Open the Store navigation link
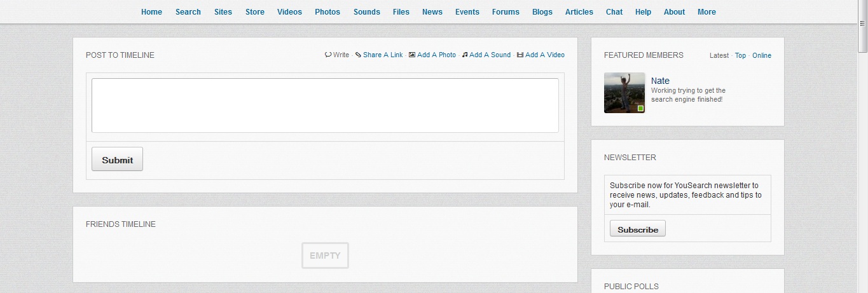868x293 pixels. [255, 12]
